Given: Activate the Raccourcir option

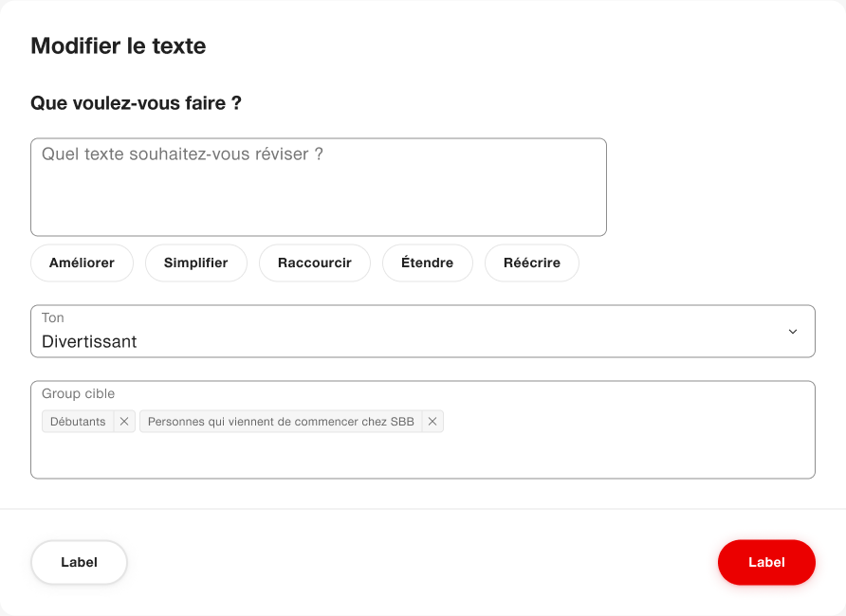Looking at the screenshot, I should pyautogui.click(x=314, y=263).
